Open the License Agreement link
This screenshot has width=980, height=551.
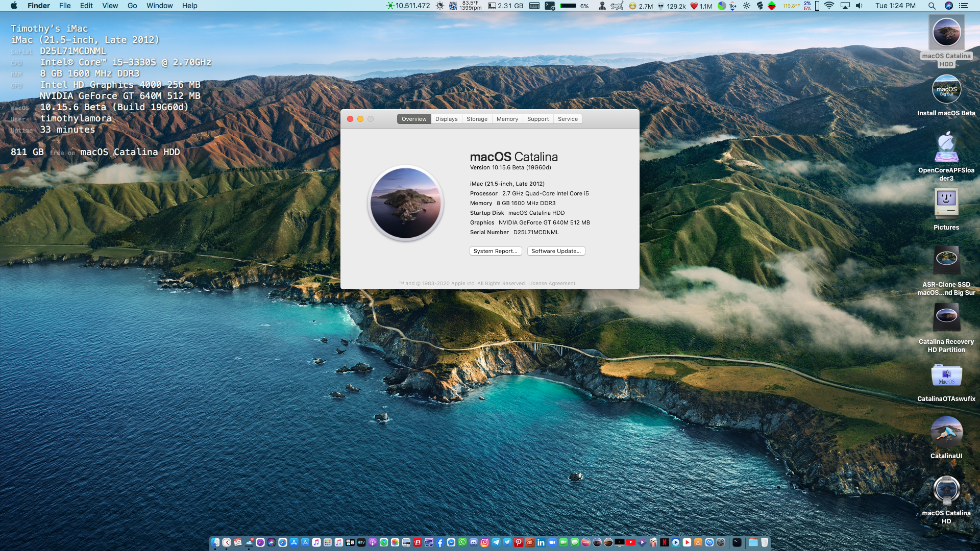pyautogui.click(x=551, y=284)
